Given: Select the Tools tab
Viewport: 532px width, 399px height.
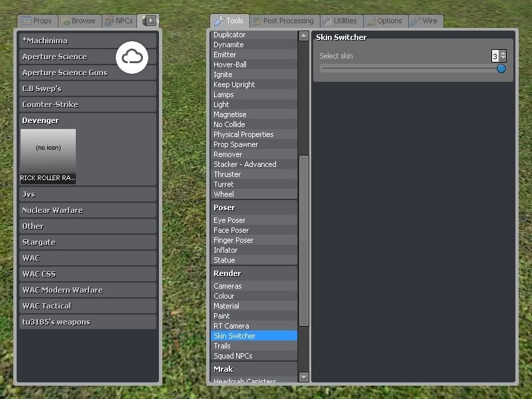Looking at the screenshot, I should tap(229, 21).
